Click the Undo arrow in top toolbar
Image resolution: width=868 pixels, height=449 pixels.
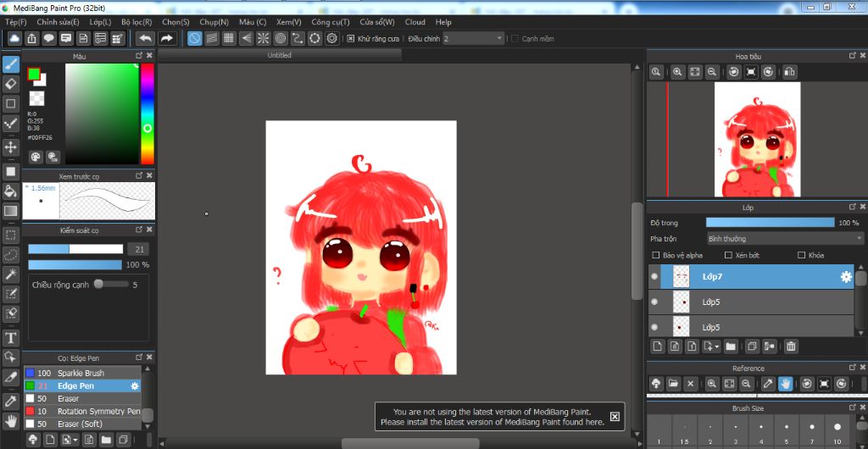tap(146, 38)
